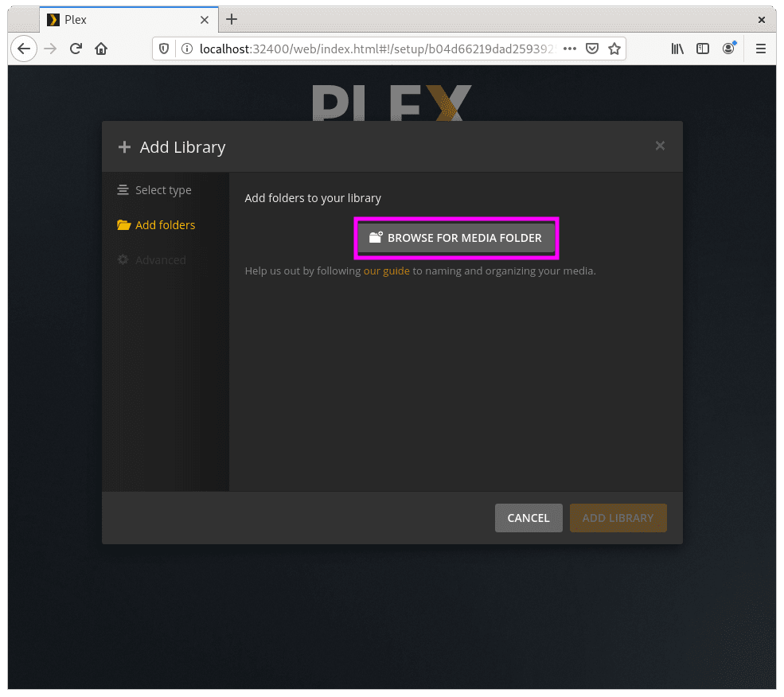Viewport: 784px width, 697px height.
Task: Open the page actions three-dot menu
Action: tap(569, 49)
